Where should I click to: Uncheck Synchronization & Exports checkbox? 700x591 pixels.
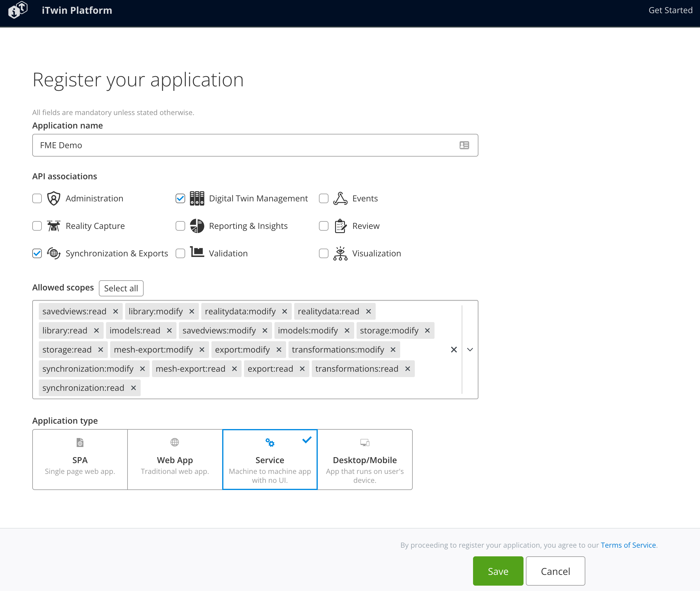point(37,253)
